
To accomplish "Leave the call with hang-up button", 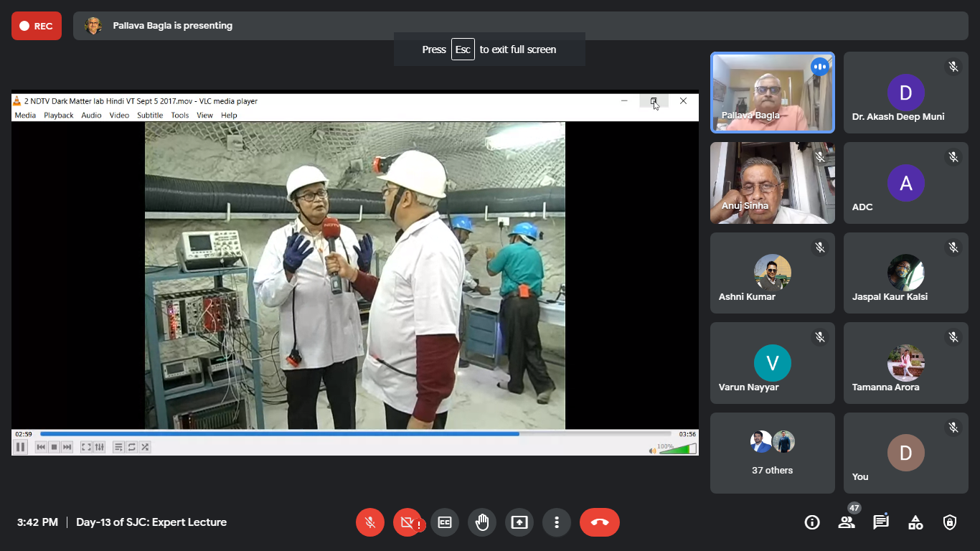I will (600, 522).
